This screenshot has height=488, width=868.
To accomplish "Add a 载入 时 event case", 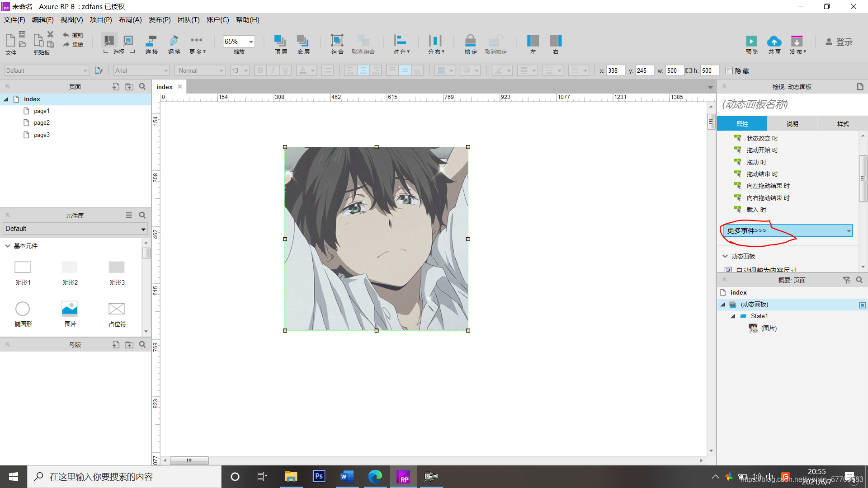I will click(x=756, y=210).
